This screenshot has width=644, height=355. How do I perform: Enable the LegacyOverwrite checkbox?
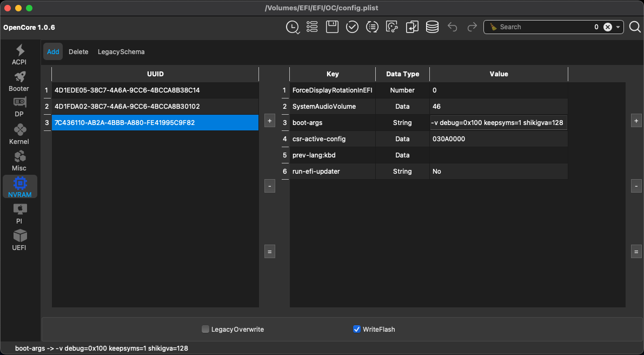pyautogui.click(x=205, y=329)
